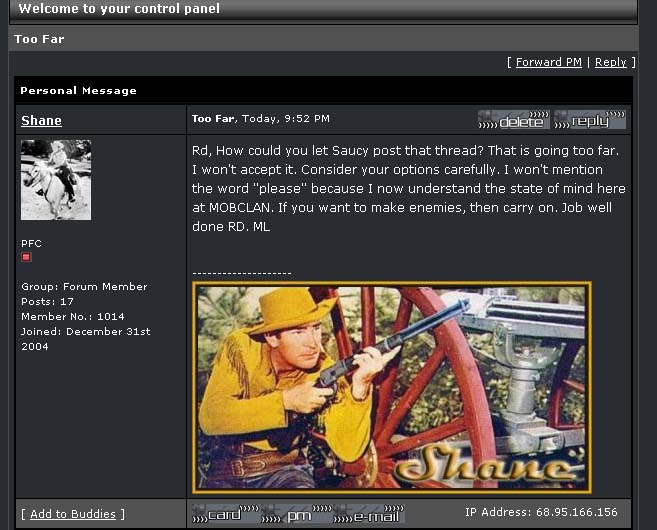657x530 pixels.
Task: Click the 'Too Far' section heading
Action: [39, 39]
